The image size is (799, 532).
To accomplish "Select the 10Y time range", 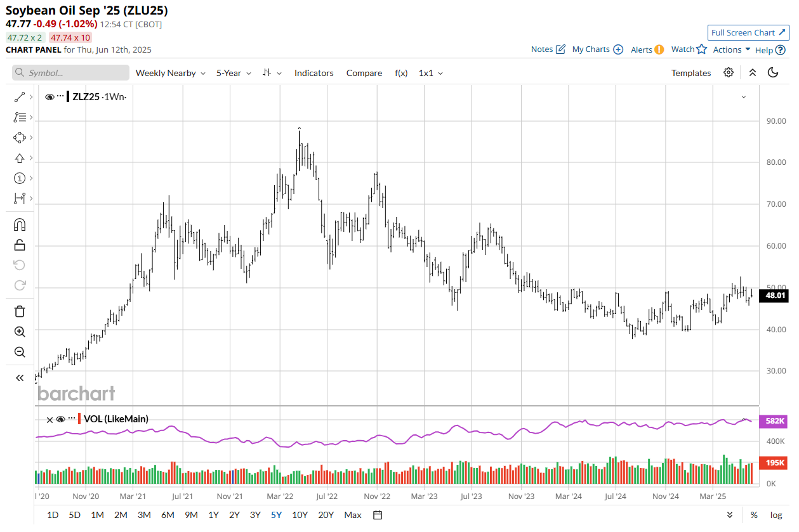I will (x=300, y=515).
